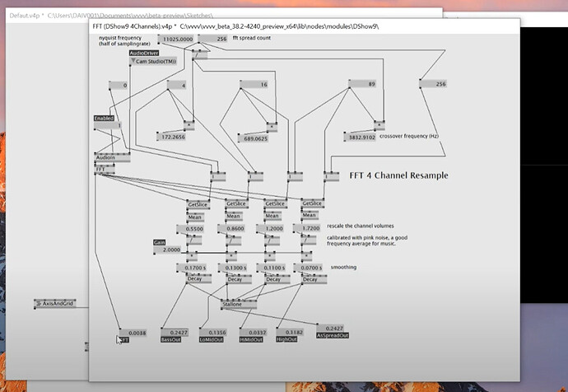The height and width of the screenshot is (392, 568).
Task: Select the 256 box at the far right
Action: [433, 84]
